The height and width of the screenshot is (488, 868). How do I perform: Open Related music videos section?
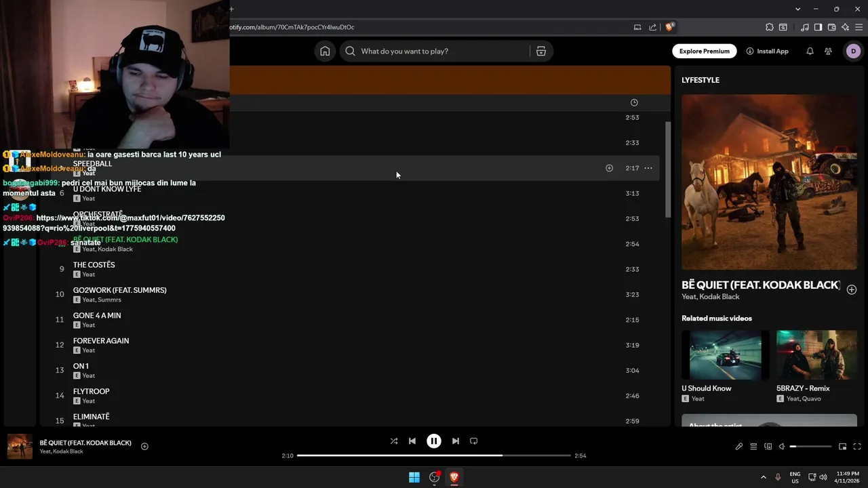[x=717, y=319]
